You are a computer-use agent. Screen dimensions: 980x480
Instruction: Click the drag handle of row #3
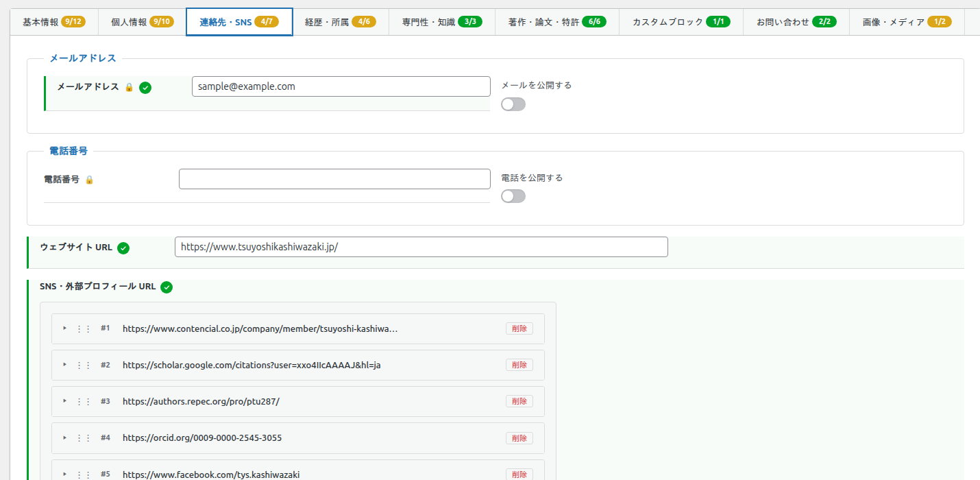84,401
